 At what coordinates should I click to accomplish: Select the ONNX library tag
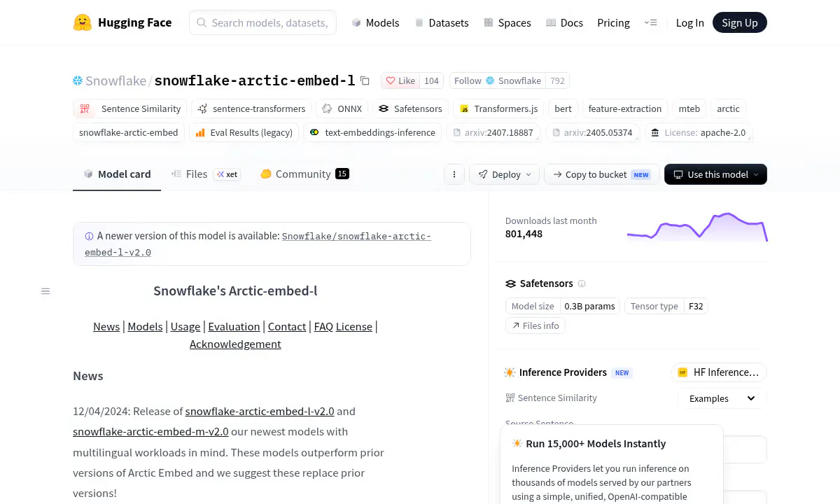342,108
